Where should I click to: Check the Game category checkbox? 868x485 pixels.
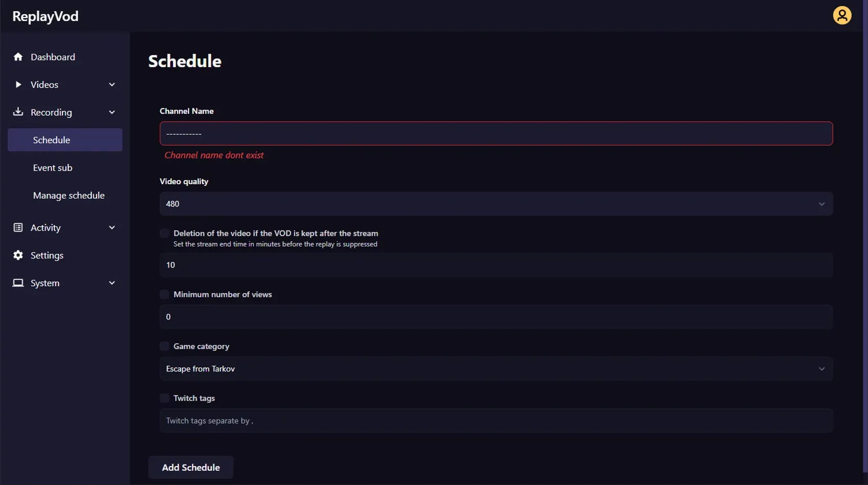pos(164,347)
